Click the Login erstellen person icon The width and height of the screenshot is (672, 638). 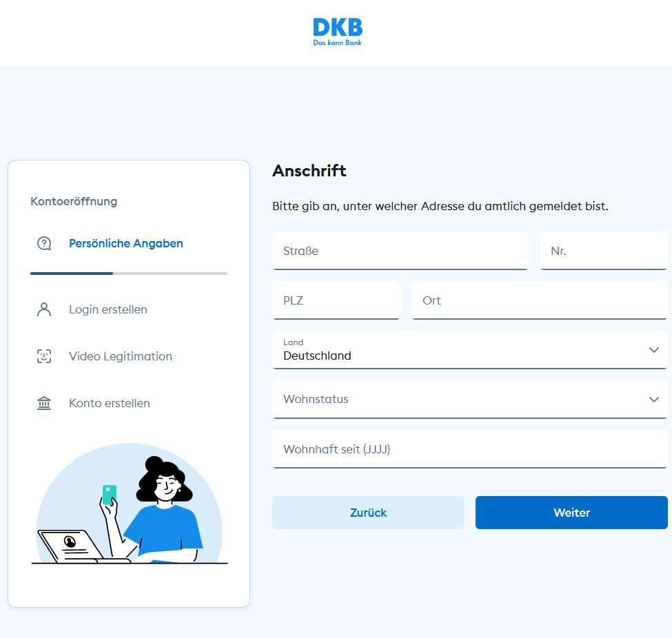pos(44,309)
